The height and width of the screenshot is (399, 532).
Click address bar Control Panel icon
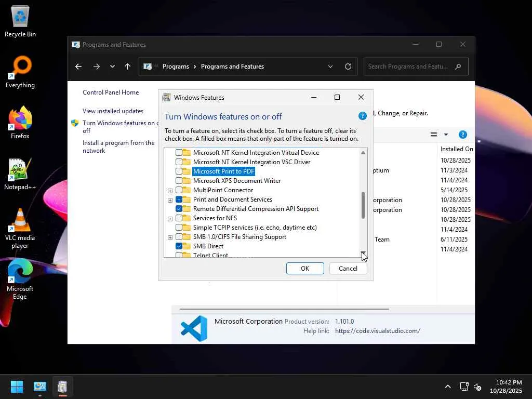click(147, 66)
